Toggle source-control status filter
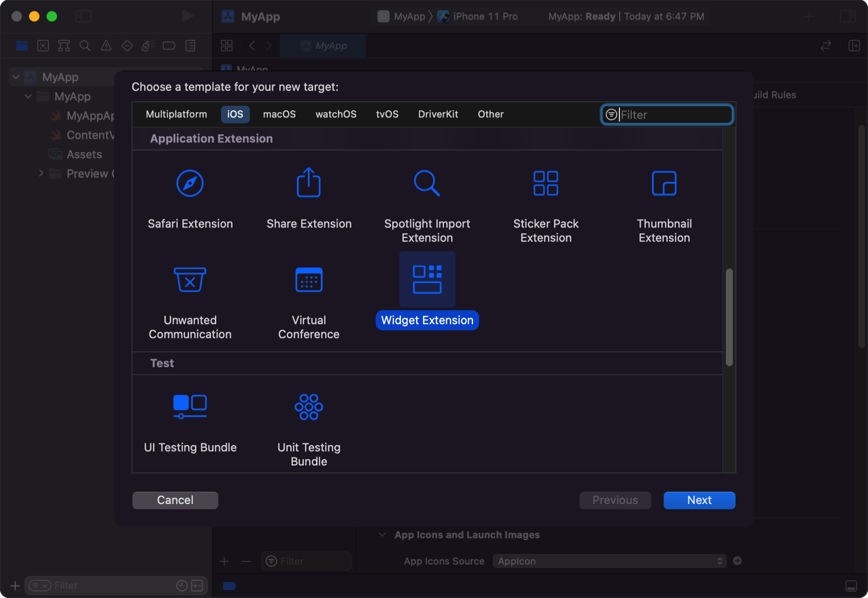Screen dimensions: 868x598 [197, 586]
